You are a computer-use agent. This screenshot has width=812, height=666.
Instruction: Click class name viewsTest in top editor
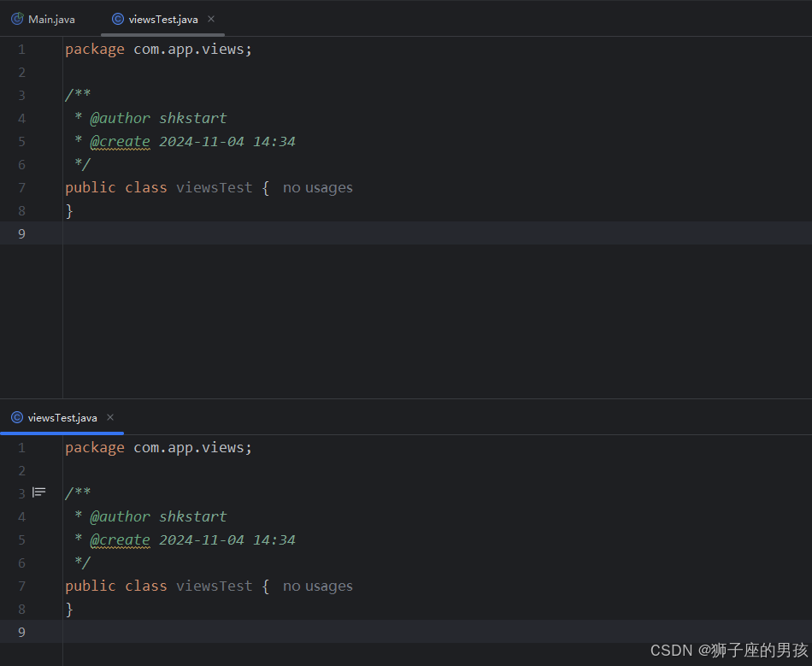pyautogui.click(x=215, y=187)
